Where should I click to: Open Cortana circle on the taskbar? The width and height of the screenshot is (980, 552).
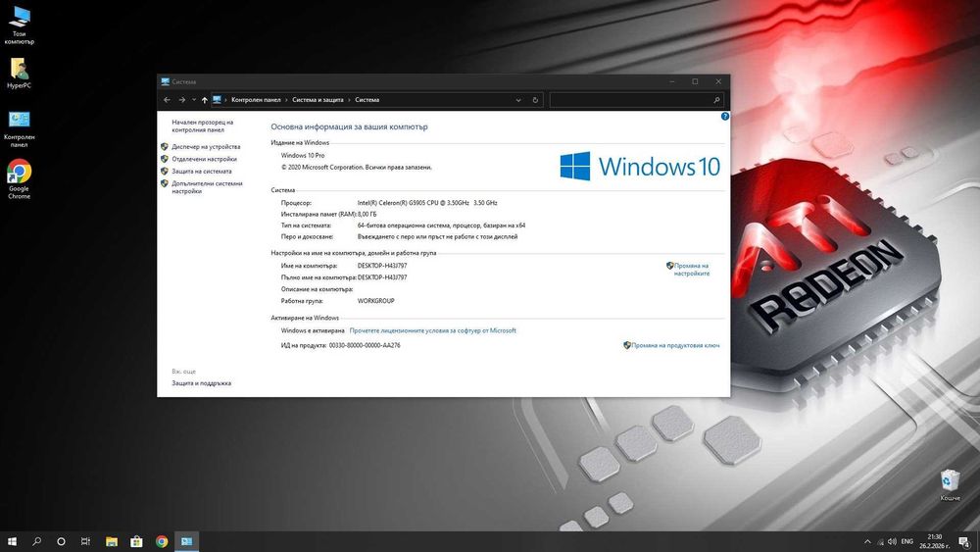[x=61, y=541]
